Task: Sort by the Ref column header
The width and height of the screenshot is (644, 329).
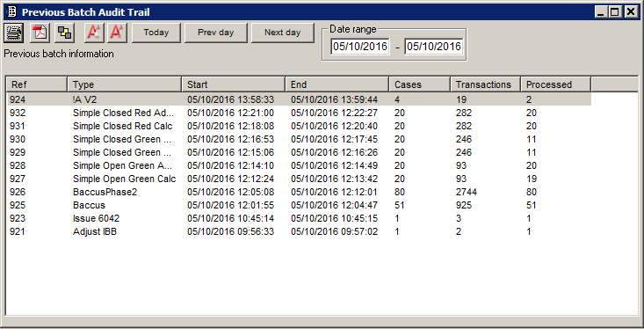Action: click(x=37, y=84)
